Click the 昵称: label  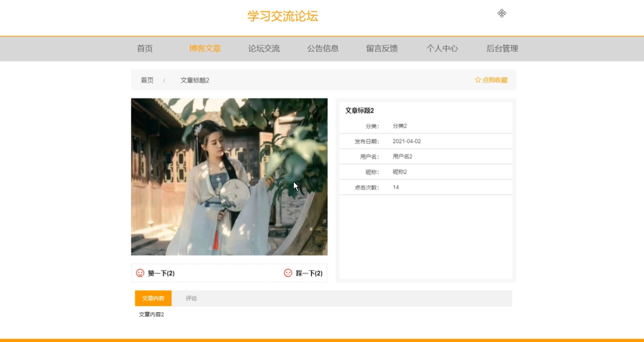tap(372, 172)
